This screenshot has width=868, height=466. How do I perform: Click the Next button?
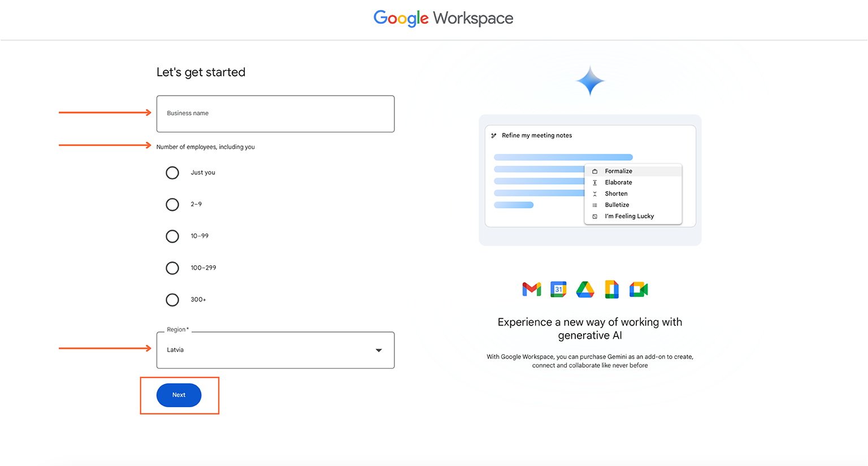(x=179, y=395)
